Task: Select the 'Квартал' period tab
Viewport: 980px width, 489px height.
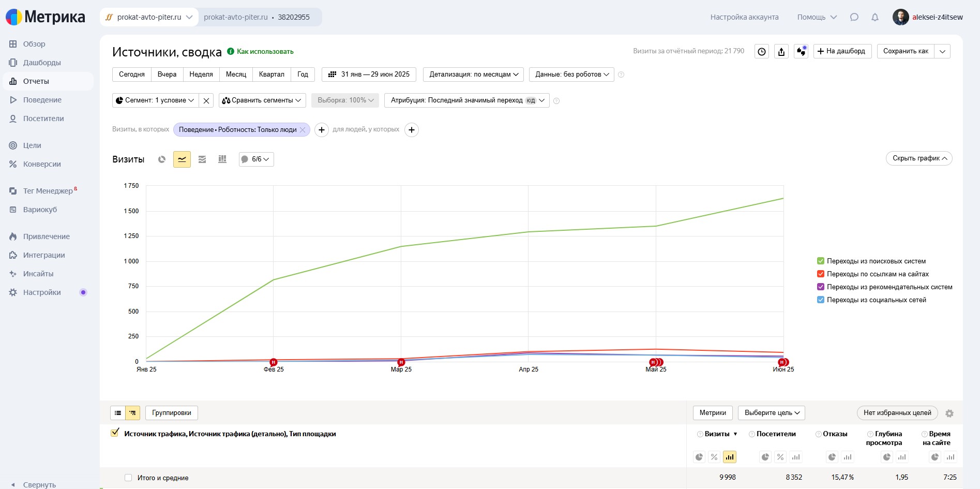Action: [x=272, y=75]
